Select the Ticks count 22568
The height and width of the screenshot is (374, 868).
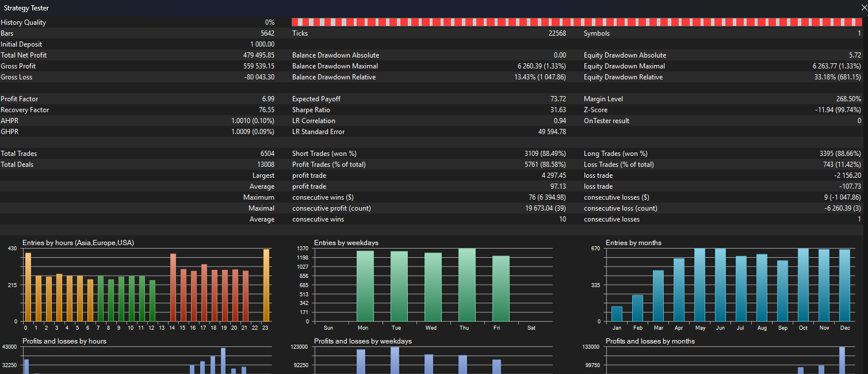coord(557,33)
